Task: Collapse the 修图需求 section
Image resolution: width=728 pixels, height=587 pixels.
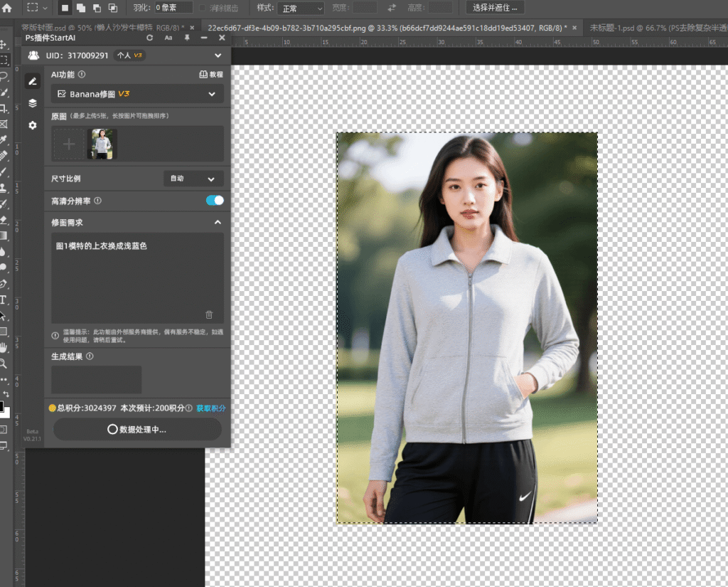Action: (x=218, y=223)
